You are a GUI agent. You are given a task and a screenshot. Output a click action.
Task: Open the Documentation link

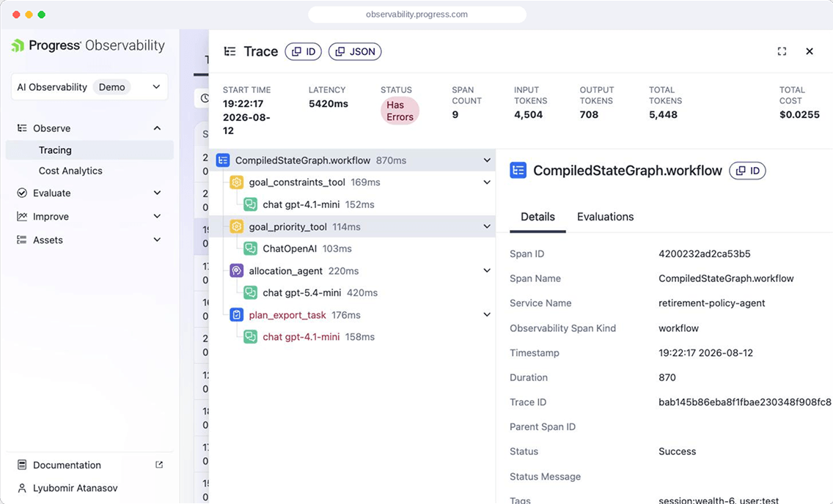[x=67, y=465]
